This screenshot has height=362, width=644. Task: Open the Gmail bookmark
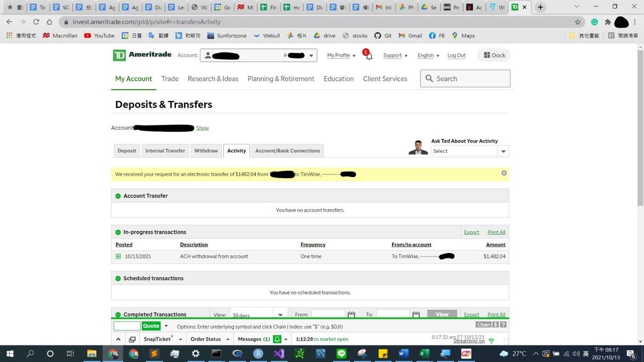[x=410, y=36]
